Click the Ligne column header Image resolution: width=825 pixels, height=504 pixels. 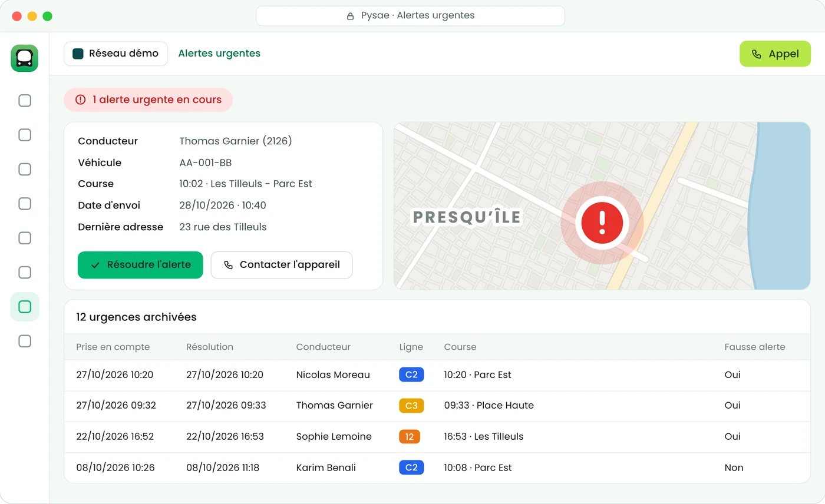pyautogui.click(x=411, y=347)
